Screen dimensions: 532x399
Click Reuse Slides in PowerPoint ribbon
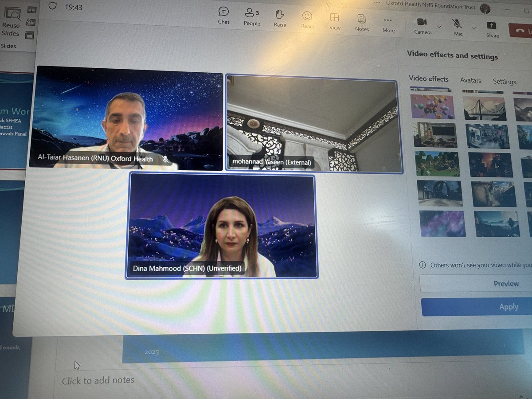(x=11, y=23)
